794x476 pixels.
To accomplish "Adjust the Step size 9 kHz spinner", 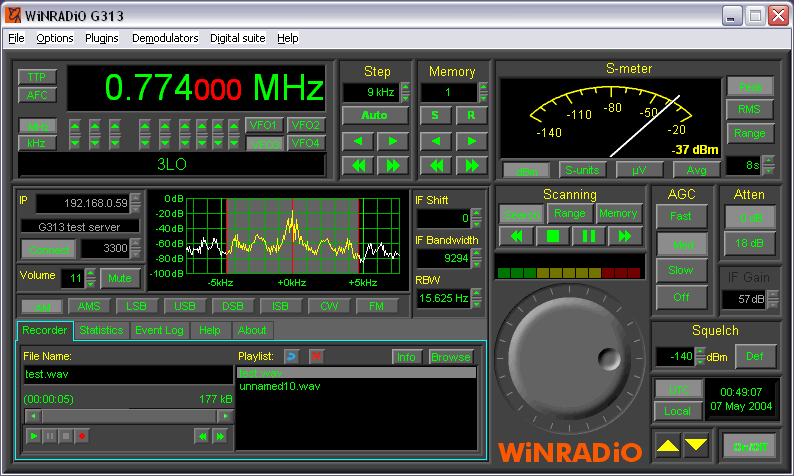I will 405,92.
